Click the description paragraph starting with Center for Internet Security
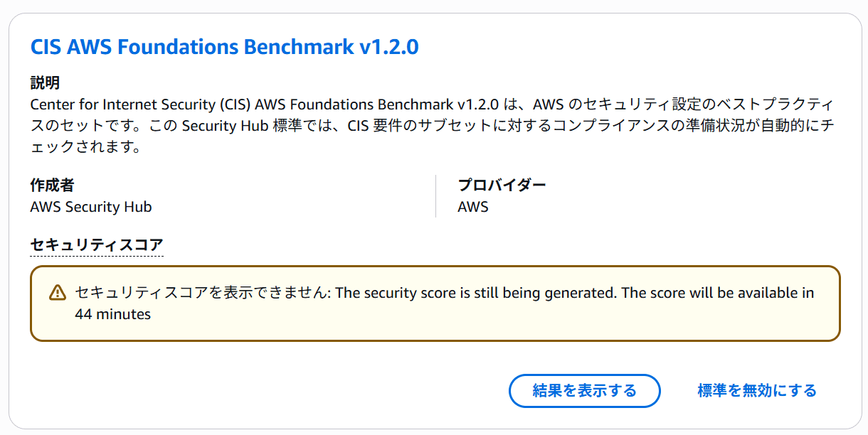 pos(433,126)
